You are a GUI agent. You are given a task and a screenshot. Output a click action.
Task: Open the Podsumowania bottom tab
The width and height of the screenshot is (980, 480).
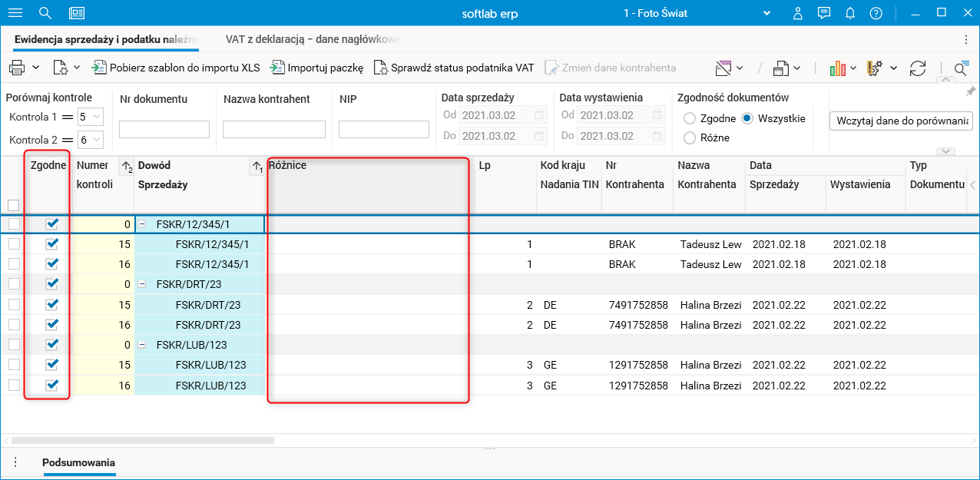point(78,462)
